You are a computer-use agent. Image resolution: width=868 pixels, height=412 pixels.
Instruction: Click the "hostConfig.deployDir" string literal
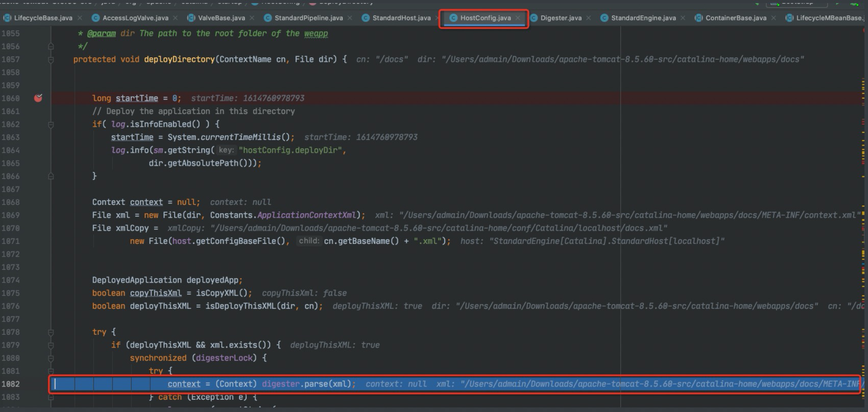290,150
